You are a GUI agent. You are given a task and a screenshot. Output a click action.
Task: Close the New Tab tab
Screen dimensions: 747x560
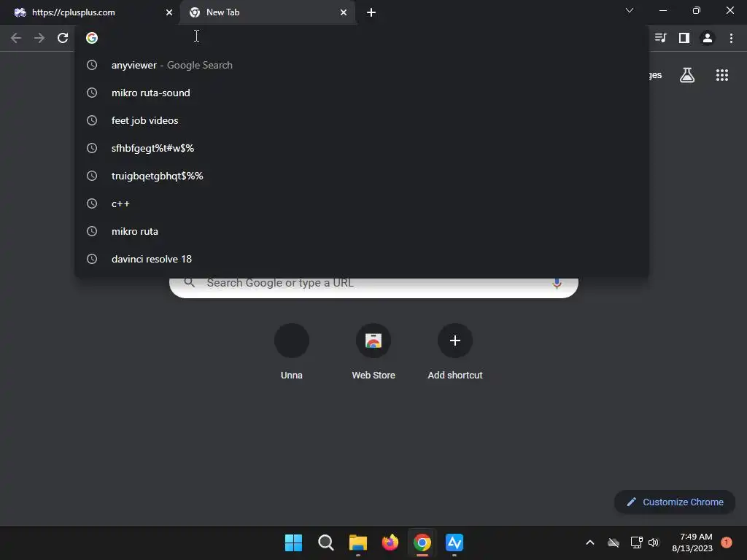click(x=344, y=12)
